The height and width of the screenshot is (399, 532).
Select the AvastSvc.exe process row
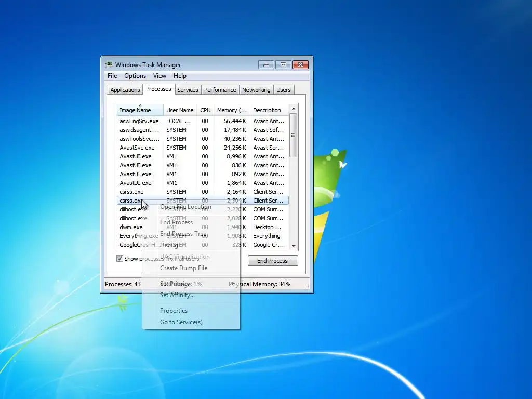point(203,148)
